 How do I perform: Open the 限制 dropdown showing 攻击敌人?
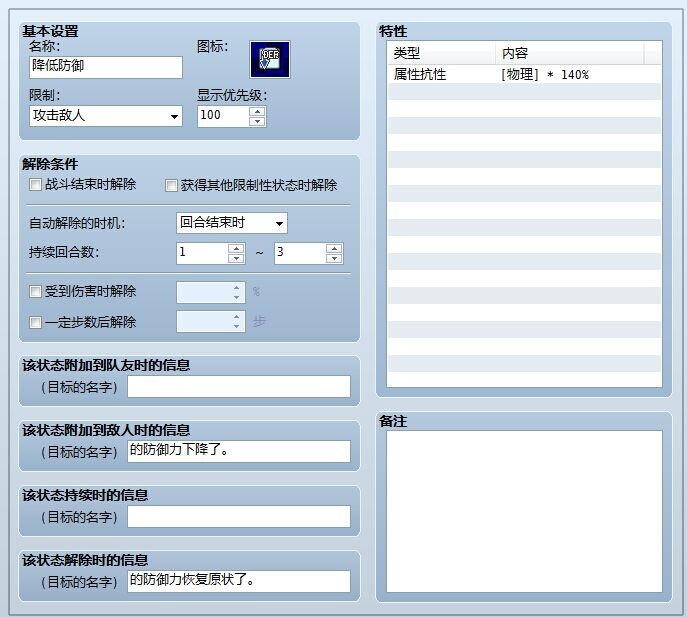(x=106, y=116)
